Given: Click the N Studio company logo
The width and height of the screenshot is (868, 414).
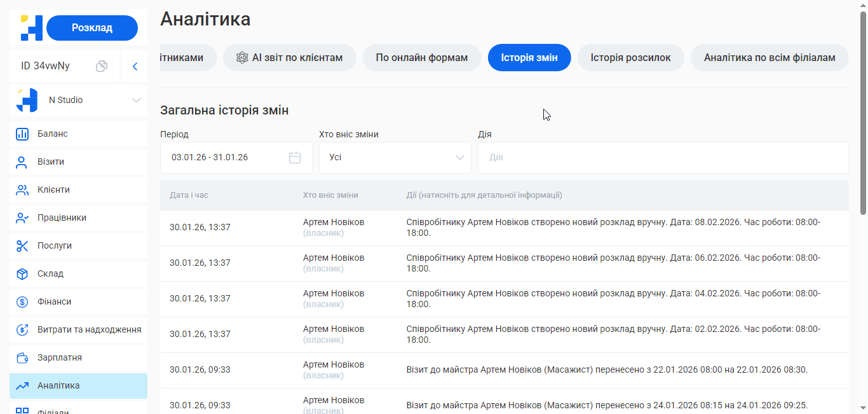Looking at the screenshot, I should (26, 100).
